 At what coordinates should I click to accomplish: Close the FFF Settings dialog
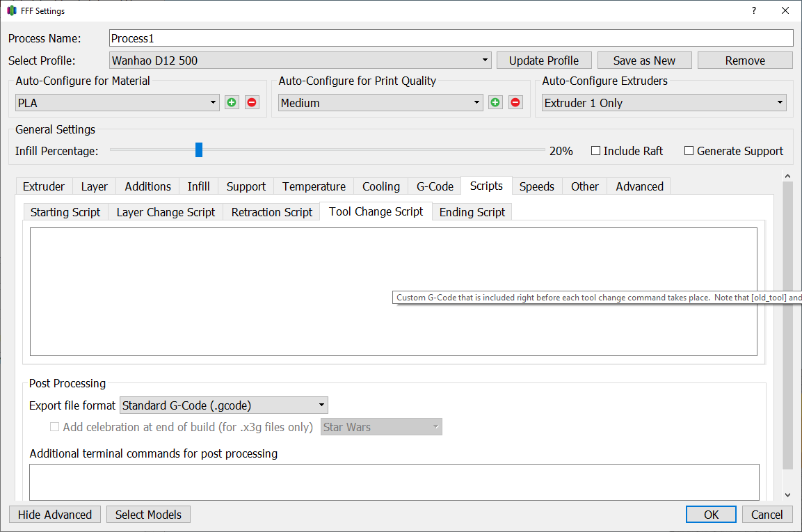[x=785, y=10]
